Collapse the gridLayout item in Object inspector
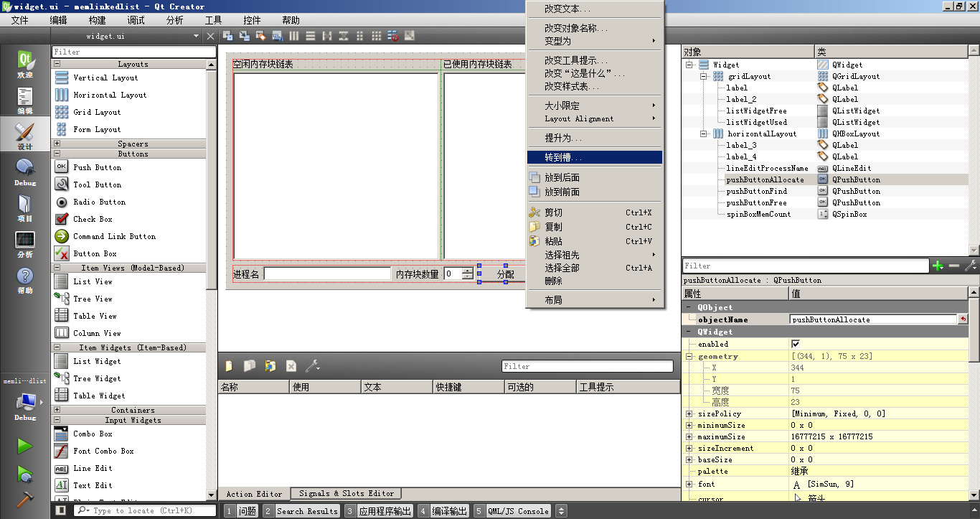The width and height of the screenshot is (980, 519). tap(704, 76)
